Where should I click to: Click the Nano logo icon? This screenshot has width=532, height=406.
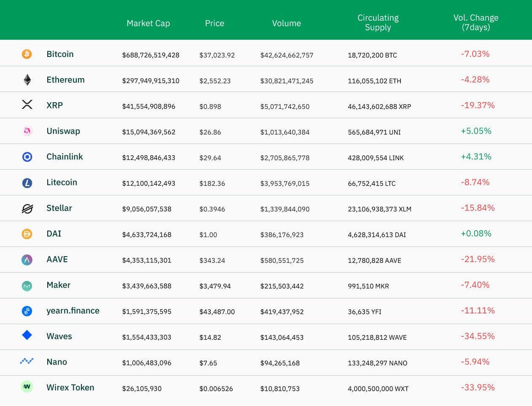[x=27, y=361]
